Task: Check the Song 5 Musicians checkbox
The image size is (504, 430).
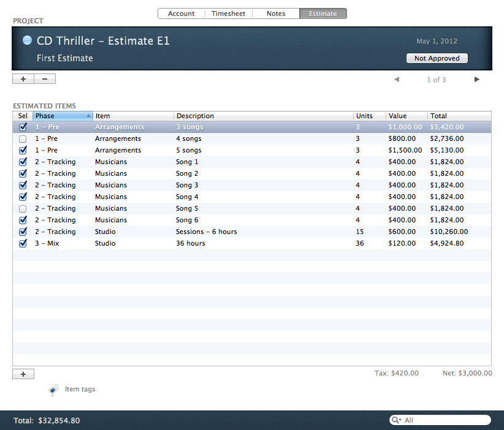Action: tap(23, 209)
